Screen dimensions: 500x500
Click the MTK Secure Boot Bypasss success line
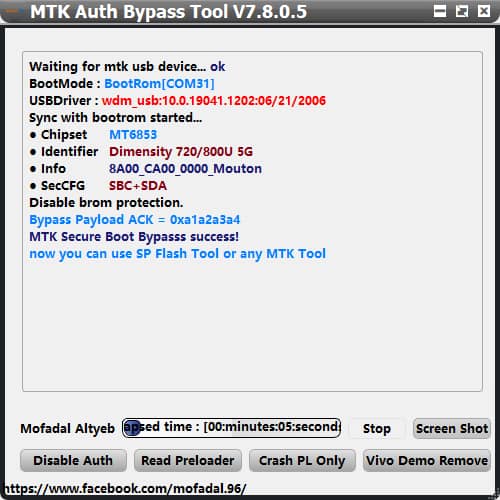point(134,237)
